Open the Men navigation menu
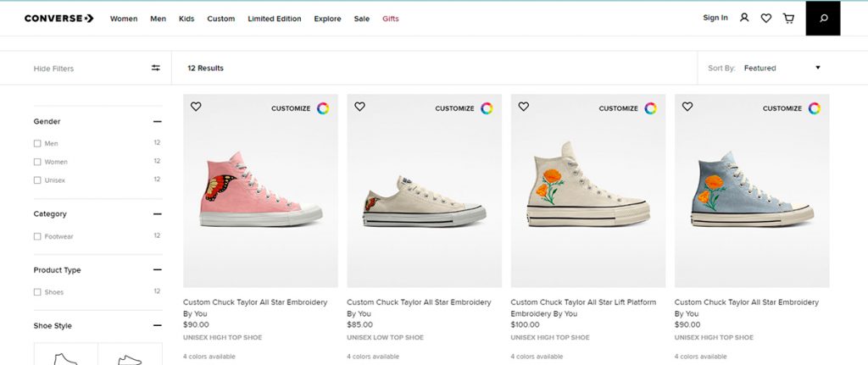Viewport: 868px width, 365px height. tap(159, 19)
